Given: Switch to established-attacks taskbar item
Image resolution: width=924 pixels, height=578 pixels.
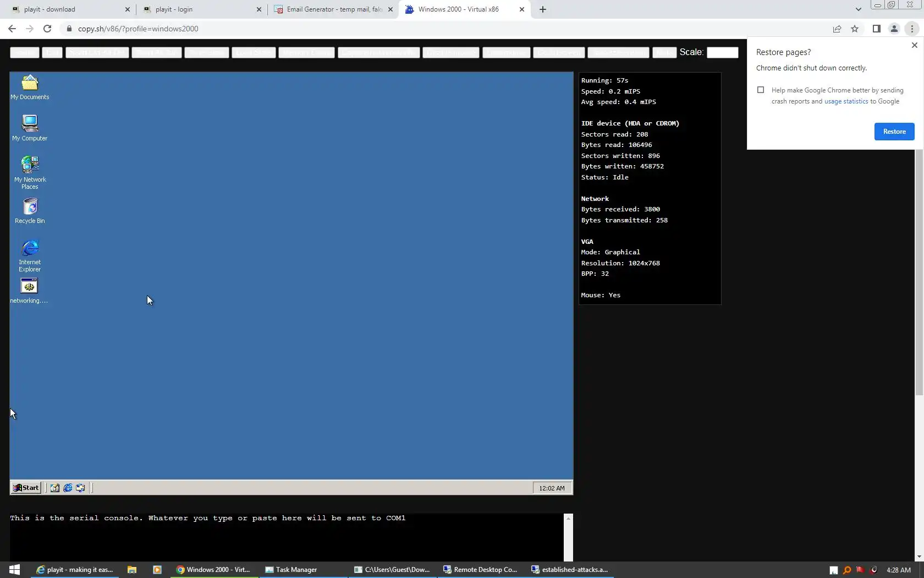Looking at the screenshot, I should (x=571, y=570).
